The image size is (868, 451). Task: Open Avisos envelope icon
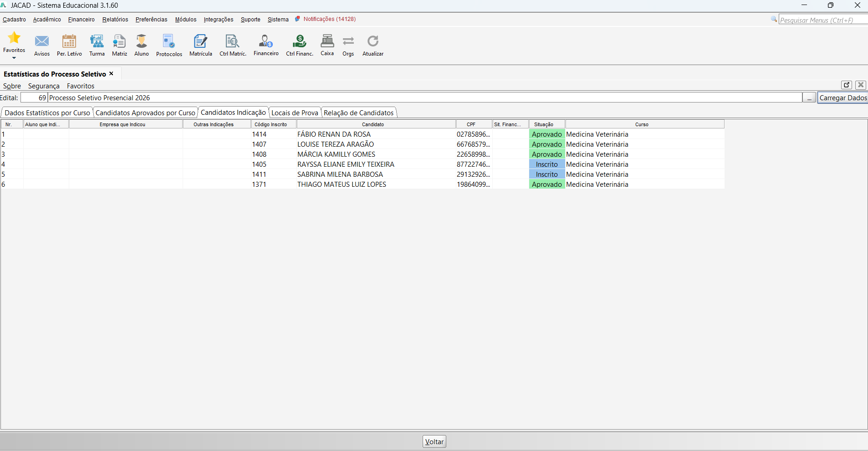42,41
